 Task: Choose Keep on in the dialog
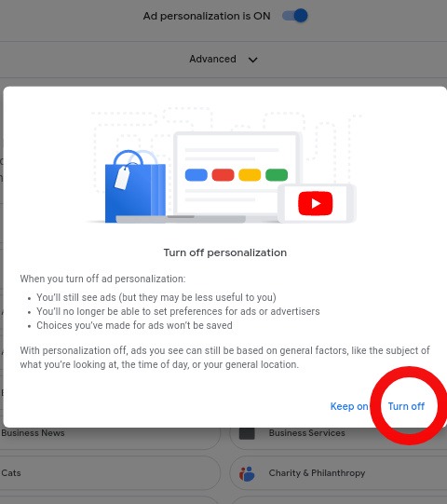point(349,406)
